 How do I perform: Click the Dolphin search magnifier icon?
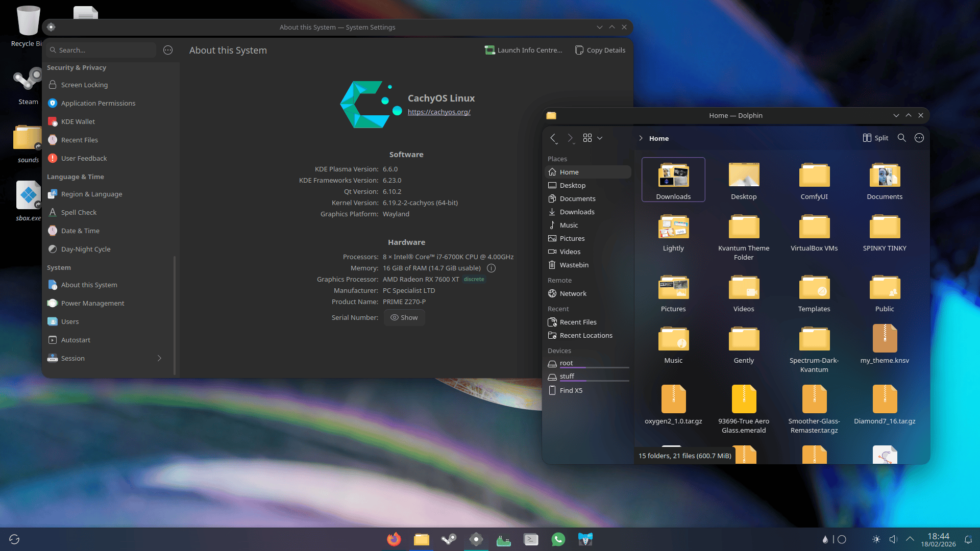(902, 138)
